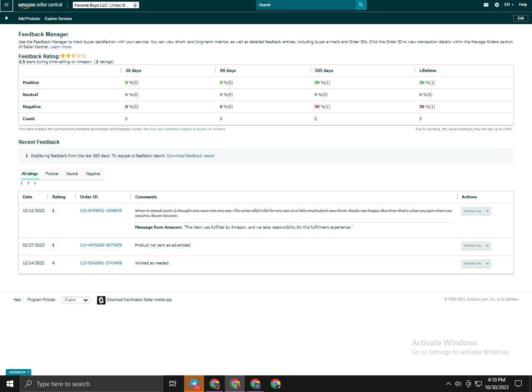Open order ID 112-8459051-1038655
Screen dimensions: 532x392
pos(101,211)
